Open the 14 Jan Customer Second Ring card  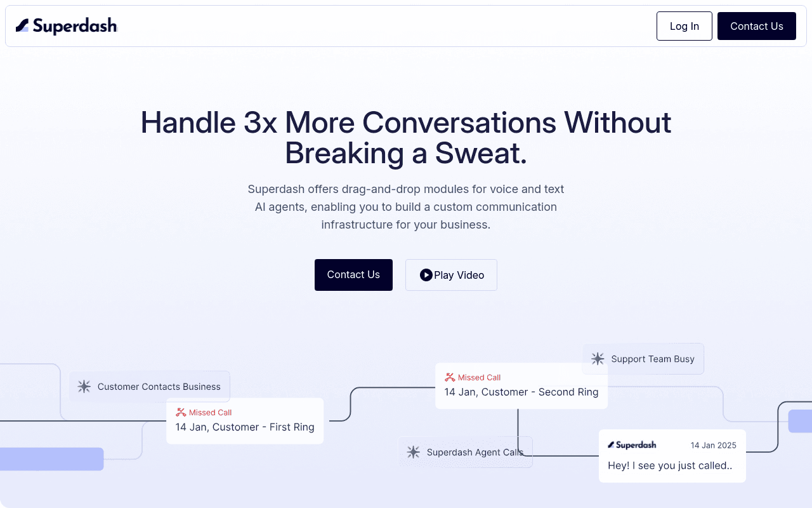[x=521, y=386]
